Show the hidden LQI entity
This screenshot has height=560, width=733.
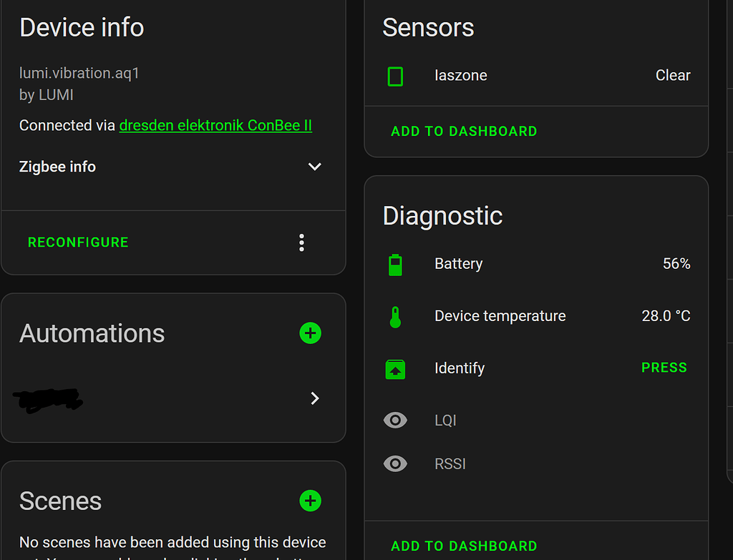395,421
